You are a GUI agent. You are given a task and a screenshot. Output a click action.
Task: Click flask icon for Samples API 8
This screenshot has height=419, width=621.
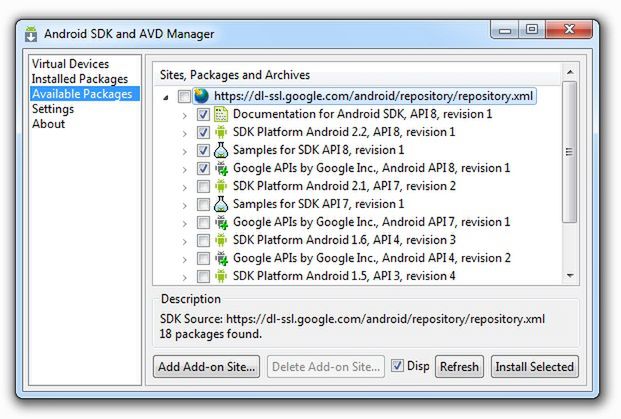point(221,151)
